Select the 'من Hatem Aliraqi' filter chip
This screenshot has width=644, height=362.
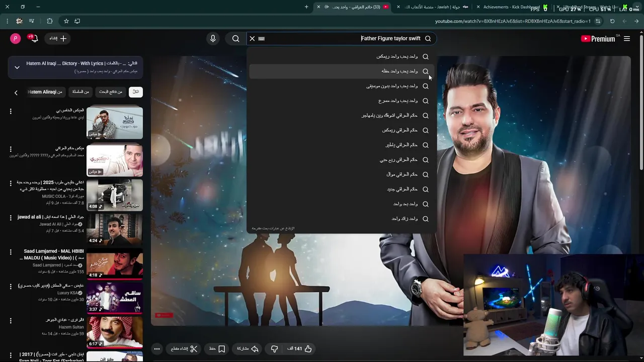(x=45, y=92)
